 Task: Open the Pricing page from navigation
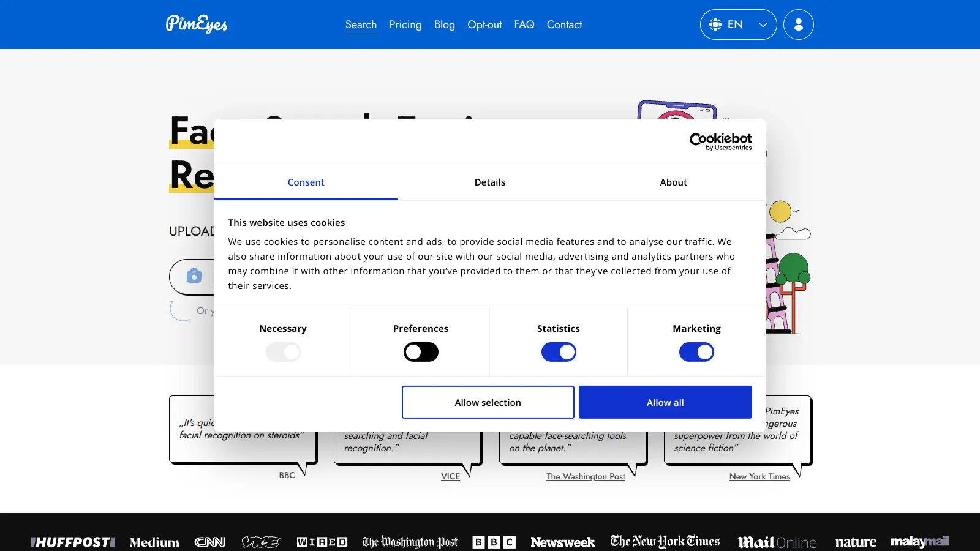coord(405,24)
